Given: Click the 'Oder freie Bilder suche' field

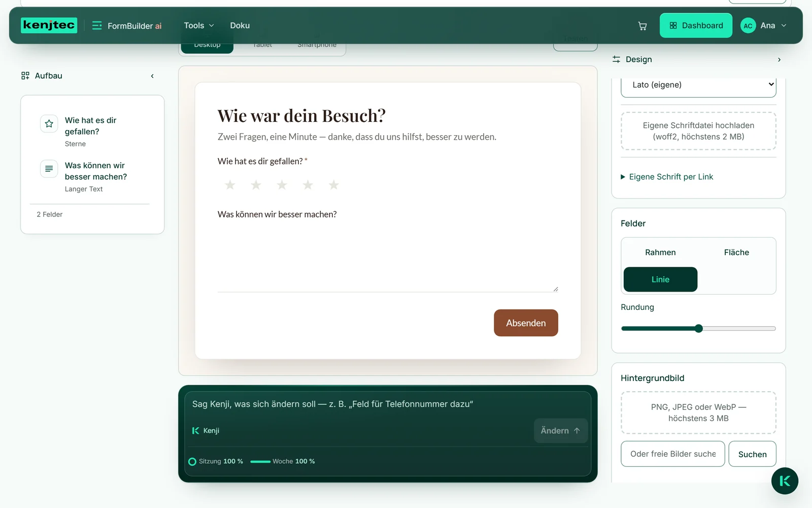Looking at the screenshot, I should (x=673, y=454).
